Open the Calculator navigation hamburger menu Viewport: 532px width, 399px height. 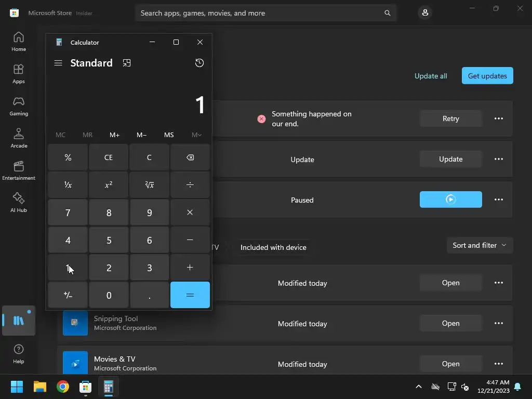(58, 63)
